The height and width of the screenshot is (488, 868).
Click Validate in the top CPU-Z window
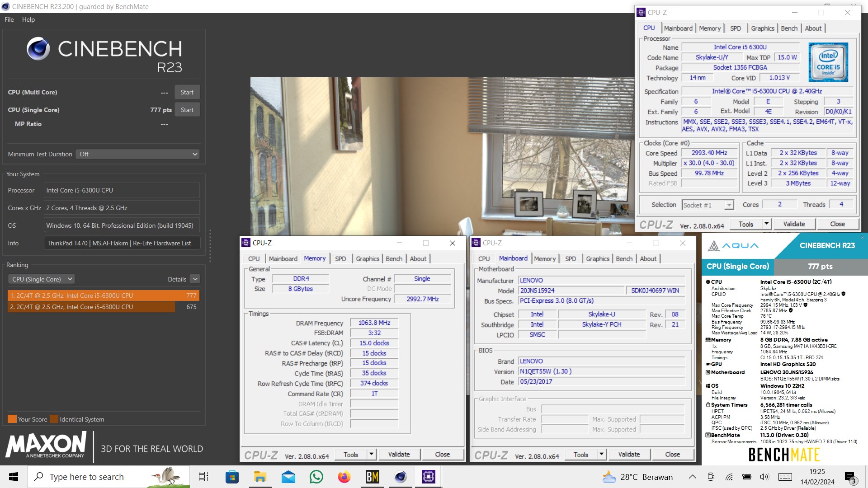(794, 224)
